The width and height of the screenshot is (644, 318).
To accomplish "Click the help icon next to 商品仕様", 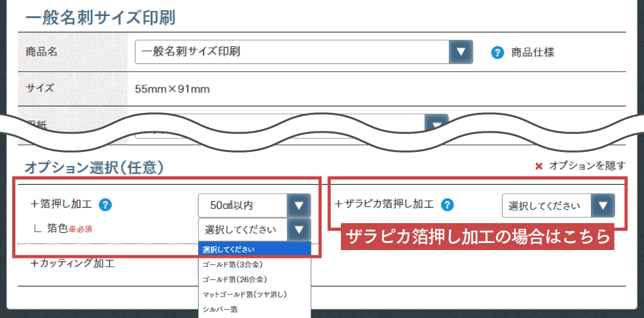I will (x=497, y=53).
